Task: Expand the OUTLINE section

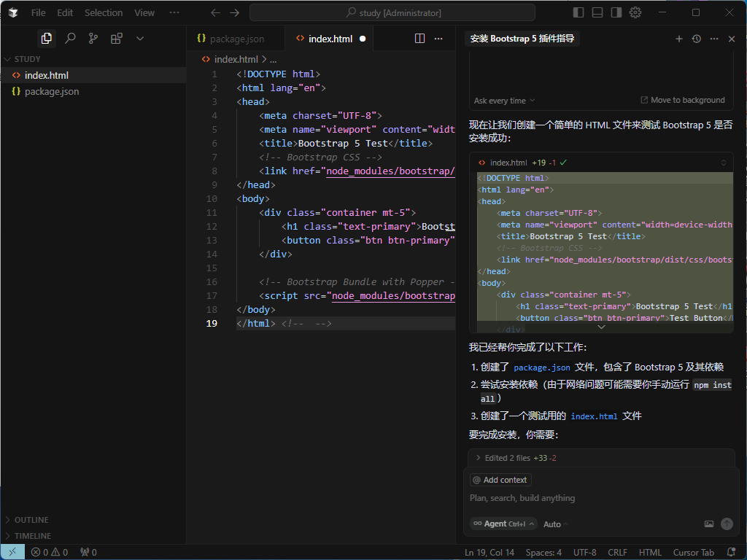Action: (31, 520)
